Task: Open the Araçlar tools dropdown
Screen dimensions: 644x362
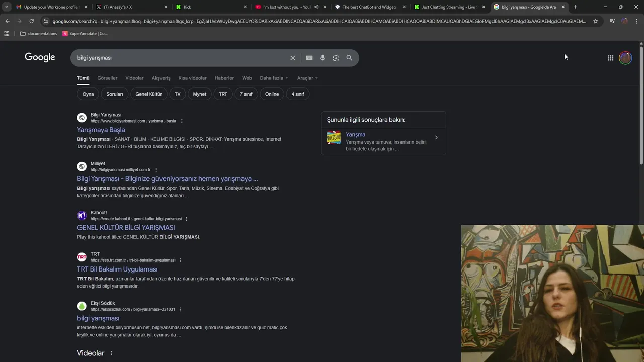Action: (x=307, y=78)
